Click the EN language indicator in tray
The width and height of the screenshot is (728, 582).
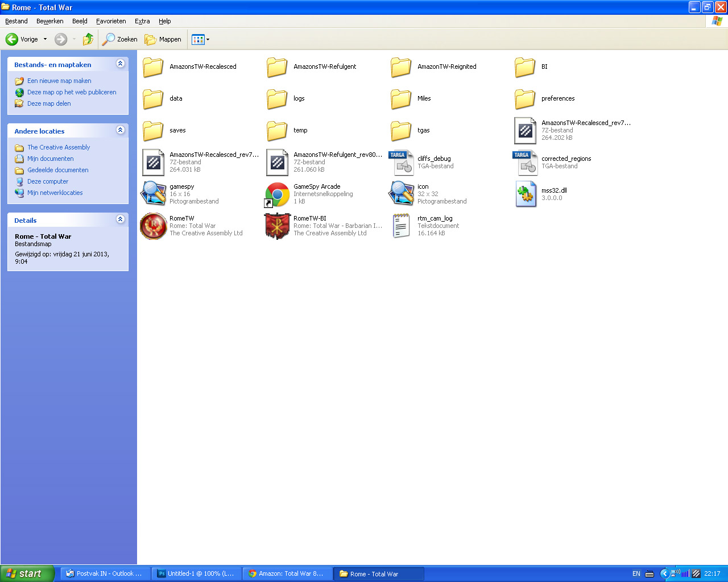pos(636,574)
